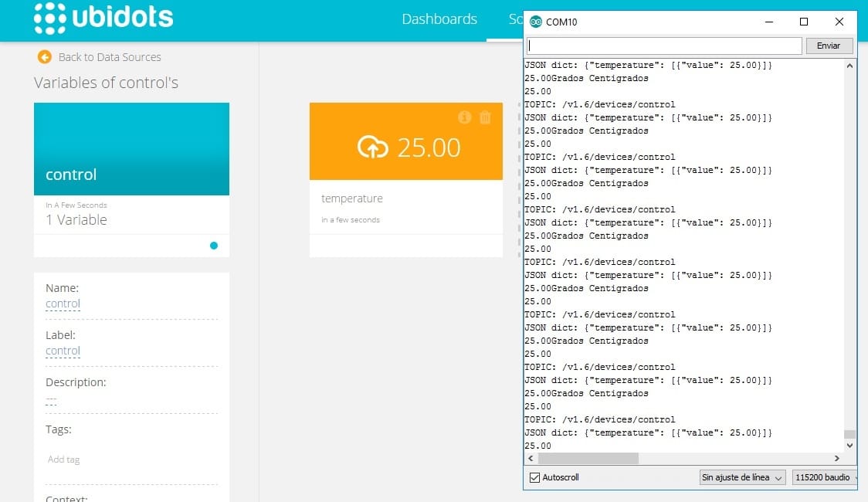868x502 pixels.
Task: Click the orange Back to Data Sources arrow icon
Action: (44, 57)
